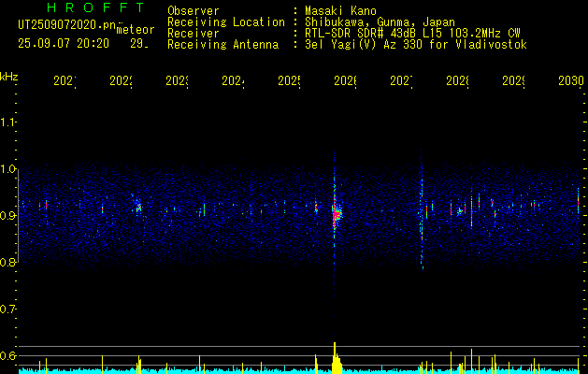Select the file name UT2509072020.pn
This screenshot has height=374, width=588.
pyautogui.click(x=66, y=25)
